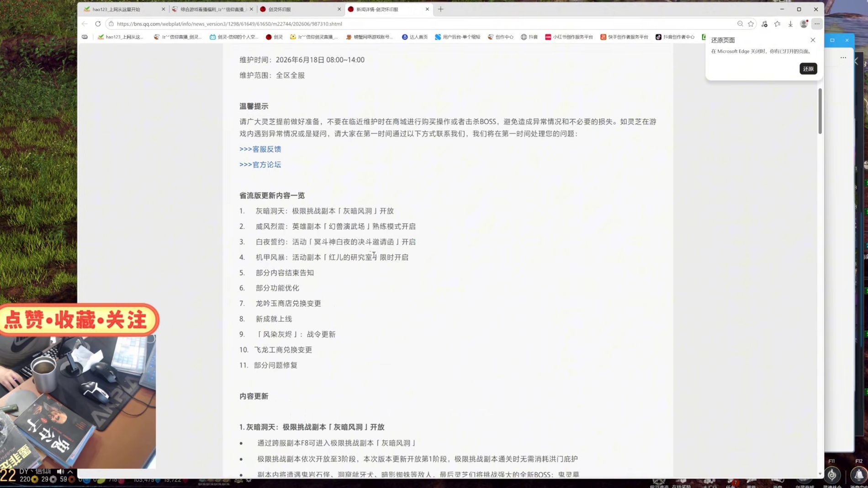Dismiss the 还原页面 popup

tap(813, 40)
